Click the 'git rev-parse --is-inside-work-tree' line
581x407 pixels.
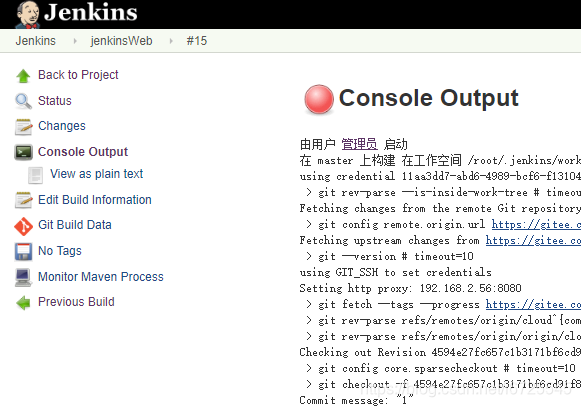pos(444,193)
